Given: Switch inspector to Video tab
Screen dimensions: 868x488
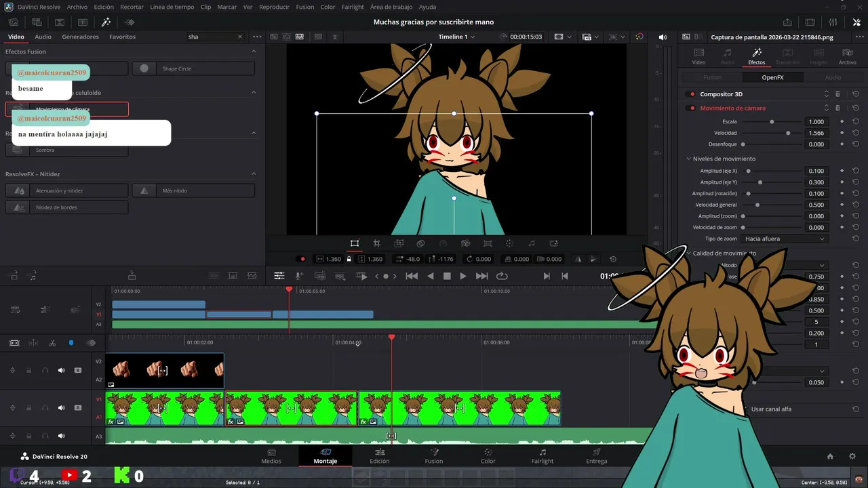Looking at the screenshot, I should click(x=698, y=56).
